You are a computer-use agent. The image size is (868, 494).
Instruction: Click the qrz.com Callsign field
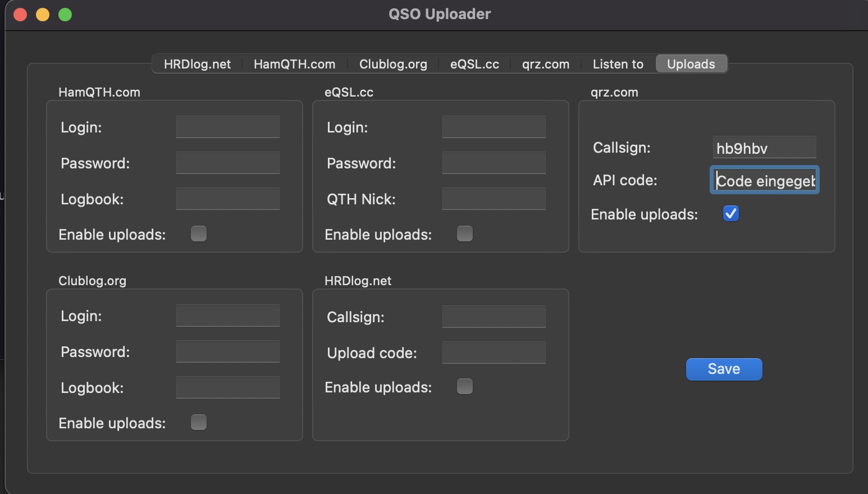(x=764, y=148)
